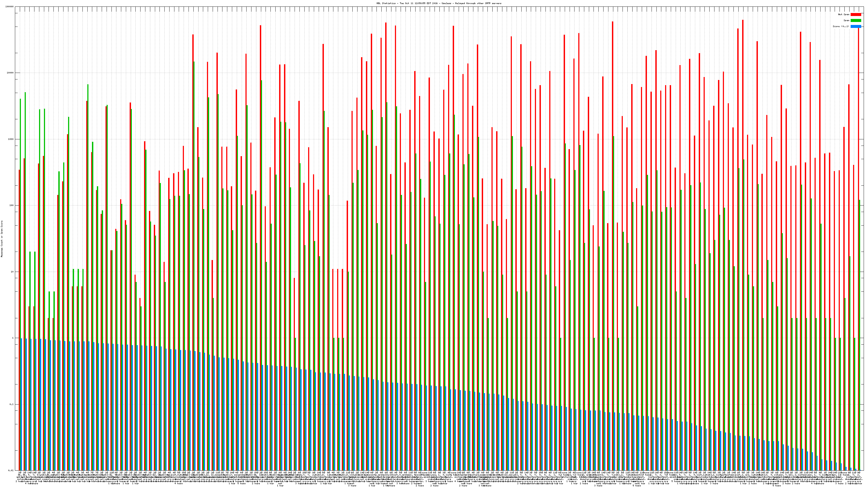Image resolution: width=868 pixels, height=488 pixels.
Task: Click the 100000 y-axis tick label
Action: 10,7
